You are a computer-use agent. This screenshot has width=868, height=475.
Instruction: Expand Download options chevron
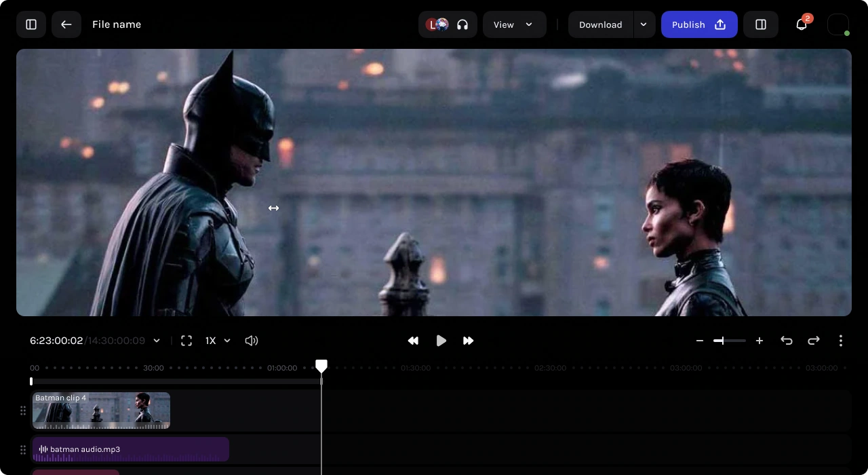point(644,24)
